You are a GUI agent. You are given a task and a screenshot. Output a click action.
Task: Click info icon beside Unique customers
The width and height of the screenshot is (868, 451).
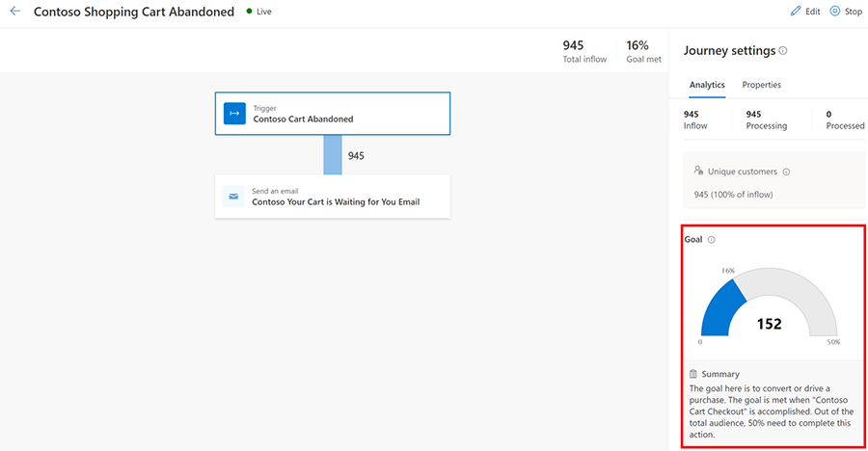coord(786,172)
